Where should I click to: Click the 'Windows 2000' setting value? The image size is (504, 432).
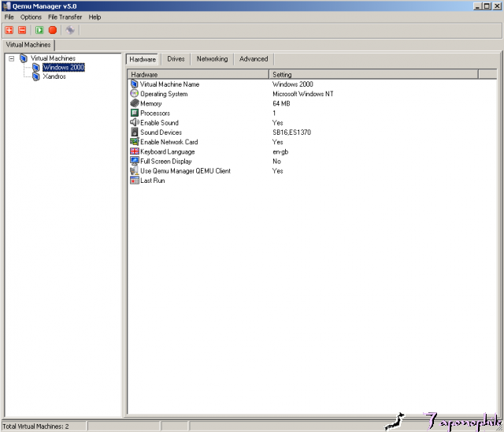tap(293, 84)
